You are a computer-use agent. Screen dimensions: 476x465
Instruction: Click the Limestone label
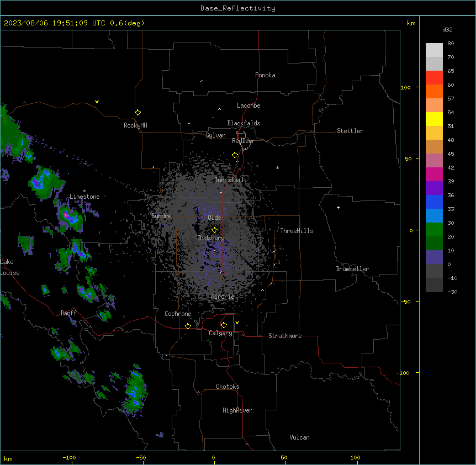tap(84, 197)
